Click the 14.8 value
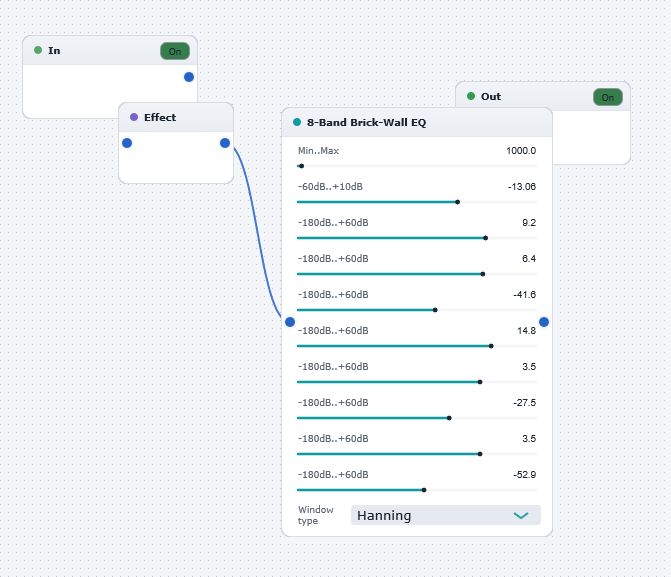Image resolution: width=671 pixels, height=577 pixels. pyautogui.click(x=526, y=330)
